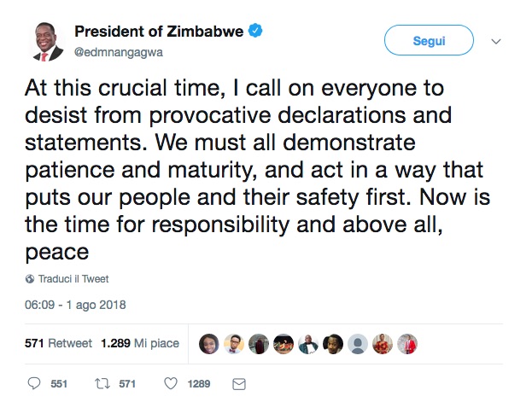Open the last liker avatar in the row
Viewport: 532px width, 402px height.
tap(407, 343)
